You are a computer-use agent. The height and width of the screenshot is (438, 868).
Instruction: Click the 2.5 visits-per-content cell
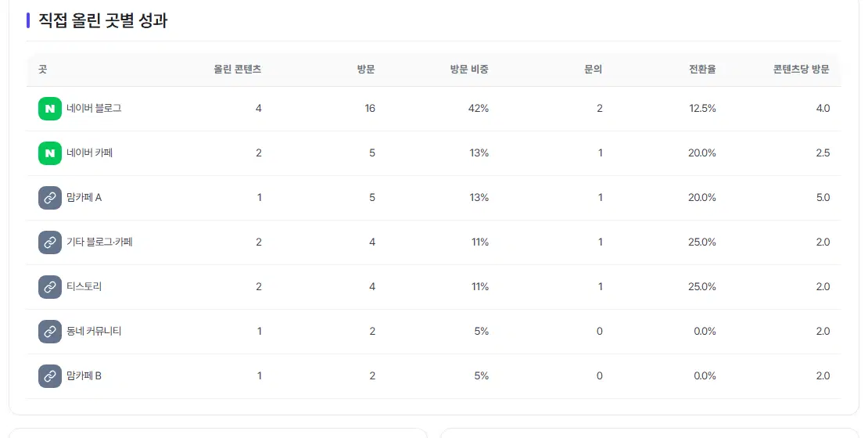click(823, 153)
